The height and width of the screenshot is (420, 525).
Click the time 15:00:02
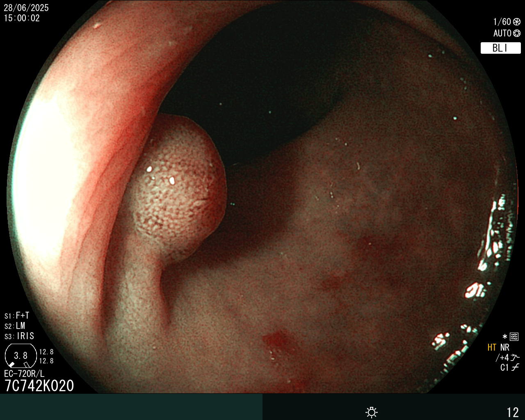(22, 18)
